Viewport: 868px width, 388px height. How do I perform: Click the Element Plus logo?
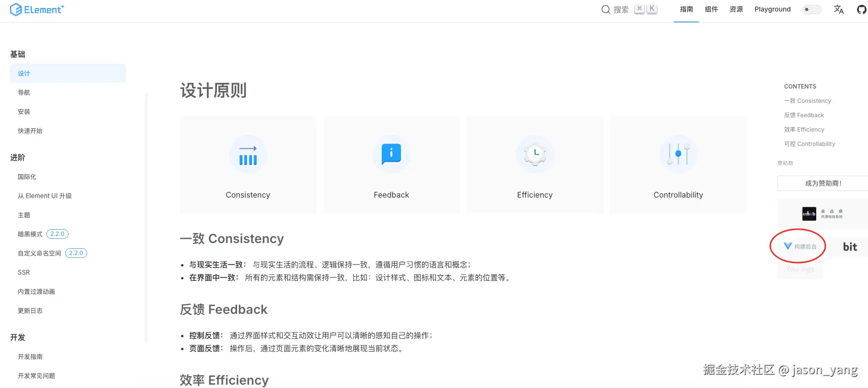[37, 10]
